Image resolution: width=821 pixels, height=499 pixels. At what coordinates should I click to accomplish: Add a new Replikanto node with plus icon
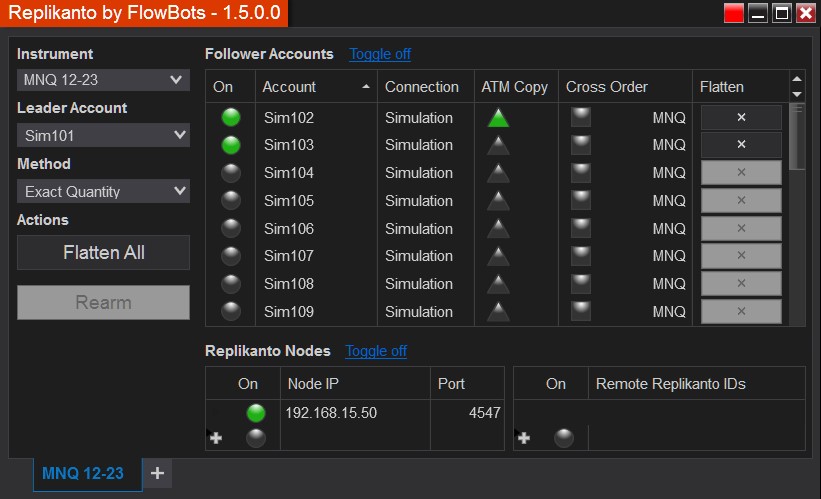[x=216, y=438]
